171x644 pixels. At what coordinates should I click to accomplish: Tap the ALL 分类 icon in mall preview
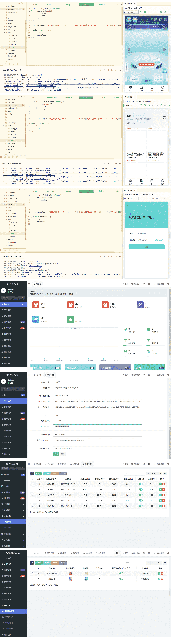click(165, 117)
